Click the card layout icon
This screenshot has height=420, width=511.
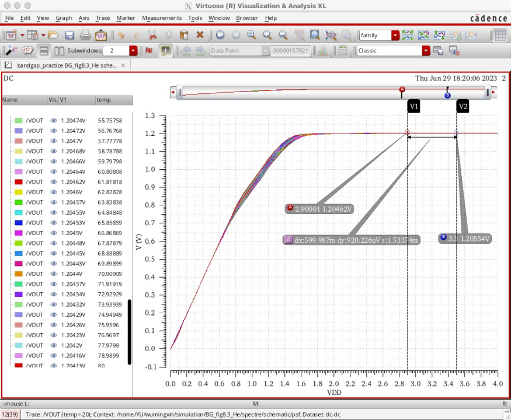point(27,51)
